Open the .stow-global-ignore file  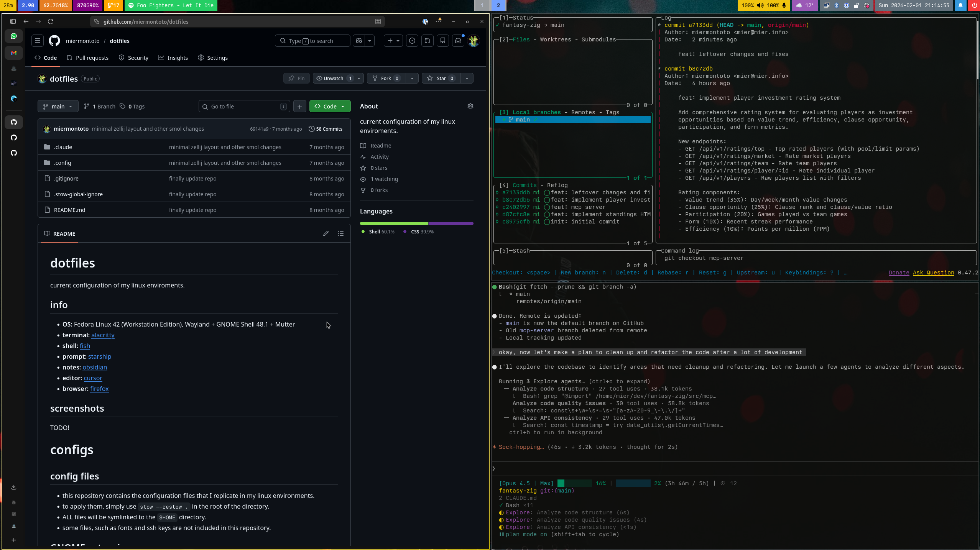78,194
